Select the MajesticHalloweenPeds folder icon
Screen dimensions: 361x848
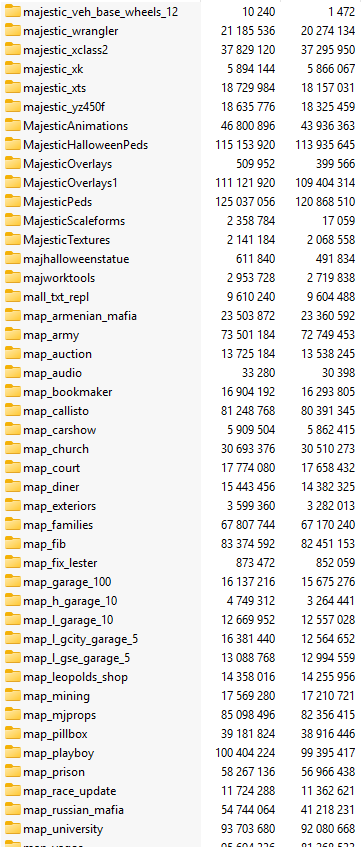(x=12, y=144)
